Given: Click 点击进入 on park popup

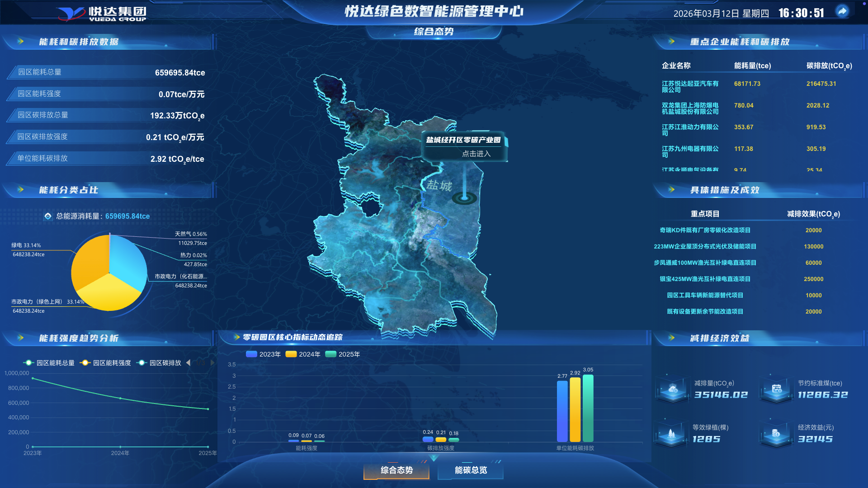Looking at the screenshot, I should 476,154.
